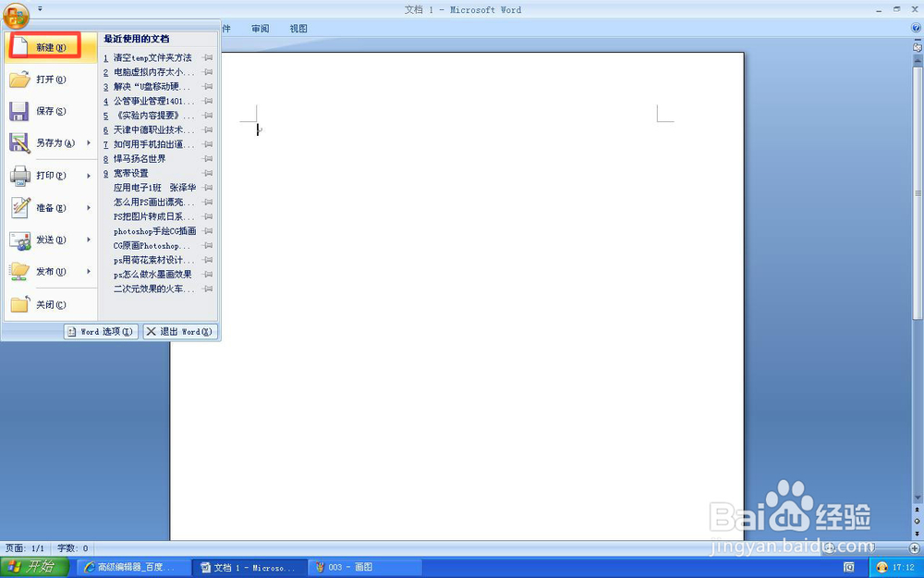The height and width of the screenshot is (578, 924).
Task: Pin the 悍马扬名世界 document
Action: tap(207, 159)
